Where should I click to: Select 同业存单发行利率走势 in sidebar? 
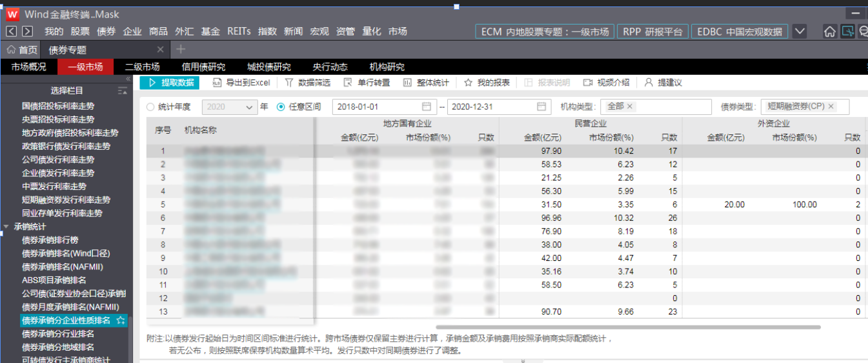click(62, 213)
